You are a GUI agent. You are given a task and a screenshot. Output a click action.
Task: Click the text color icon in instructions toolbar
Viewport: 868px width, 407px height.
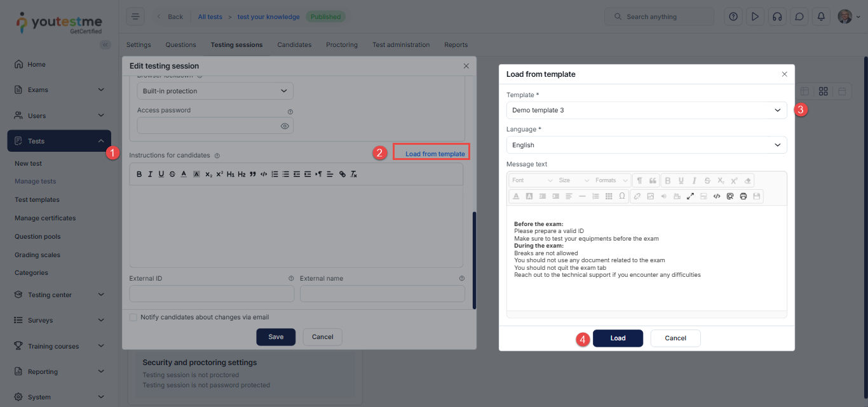[184, 174]
